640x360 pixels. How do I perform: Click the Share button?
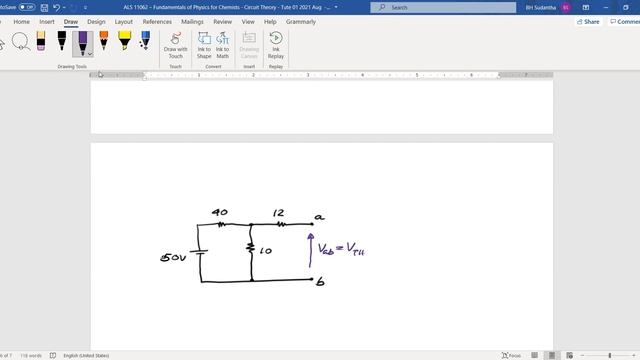[588, 22]
